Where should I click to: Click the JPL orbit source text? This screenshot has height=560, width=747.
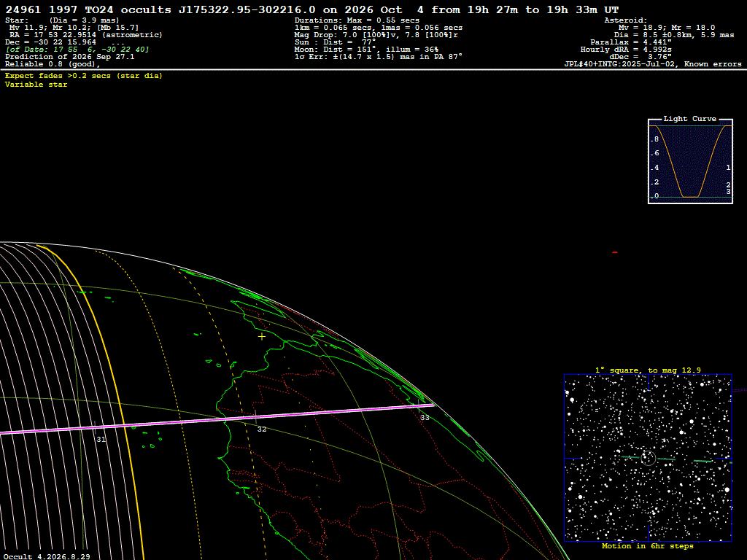(653, 64)
